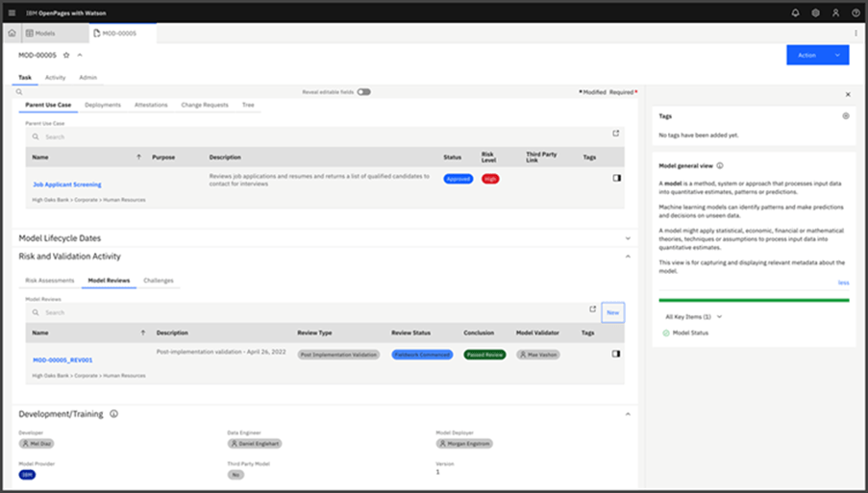The width and height of the screenshot is (868, 493).
Task: Expand All Key Items dropdown
Action: 694,317
